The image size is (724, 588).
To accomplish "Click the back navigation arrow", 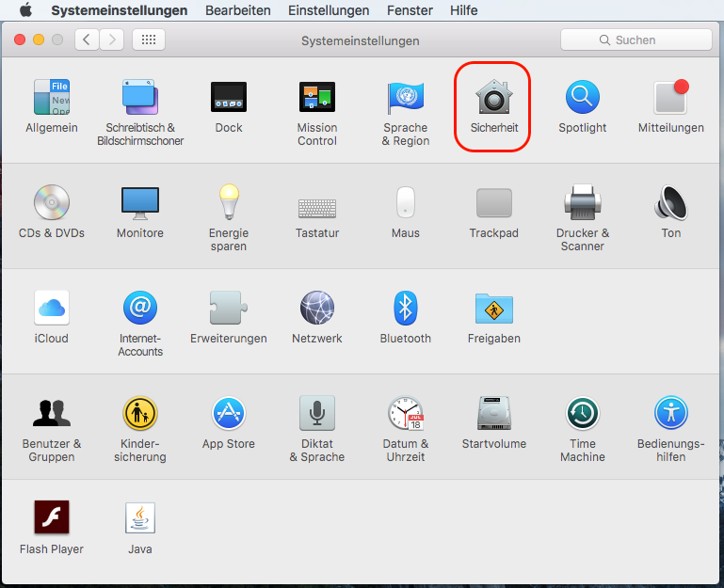I will 88,40.
